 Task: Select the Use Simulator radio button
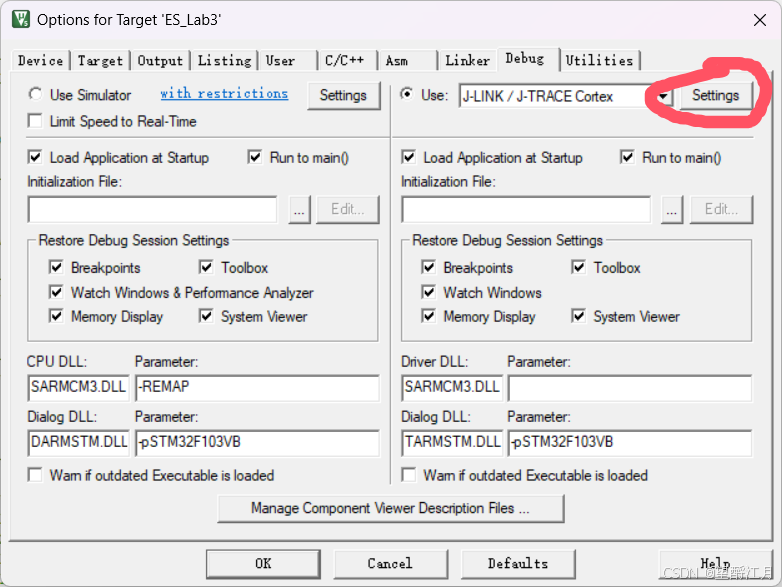pyautogui.click(x=35, y=94)
